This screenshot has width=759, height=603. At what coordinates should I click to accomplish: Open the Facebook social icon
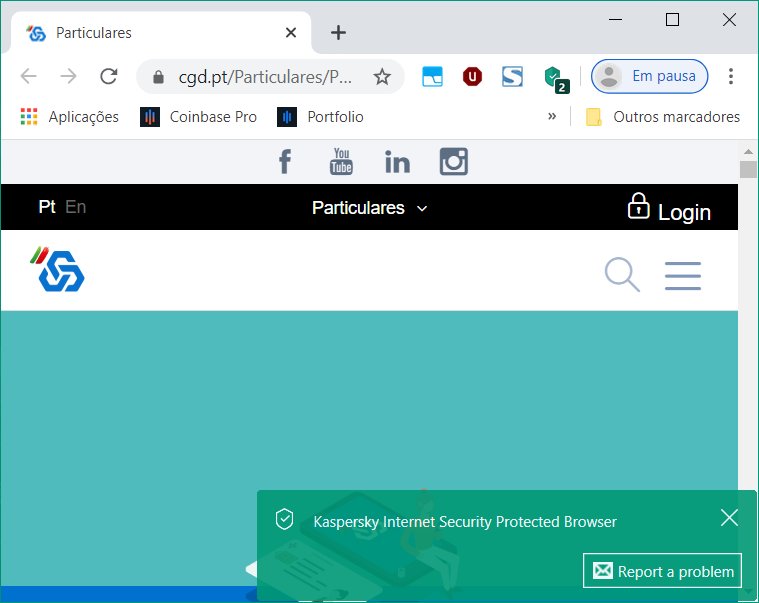(285, 162)
